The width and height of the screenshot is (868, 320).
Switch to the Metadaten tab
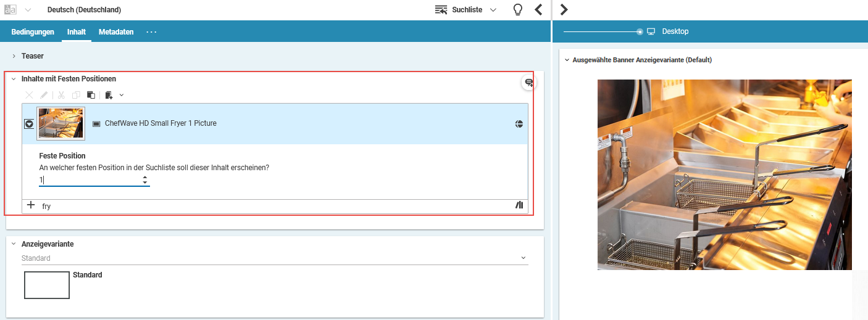[116, 32]
